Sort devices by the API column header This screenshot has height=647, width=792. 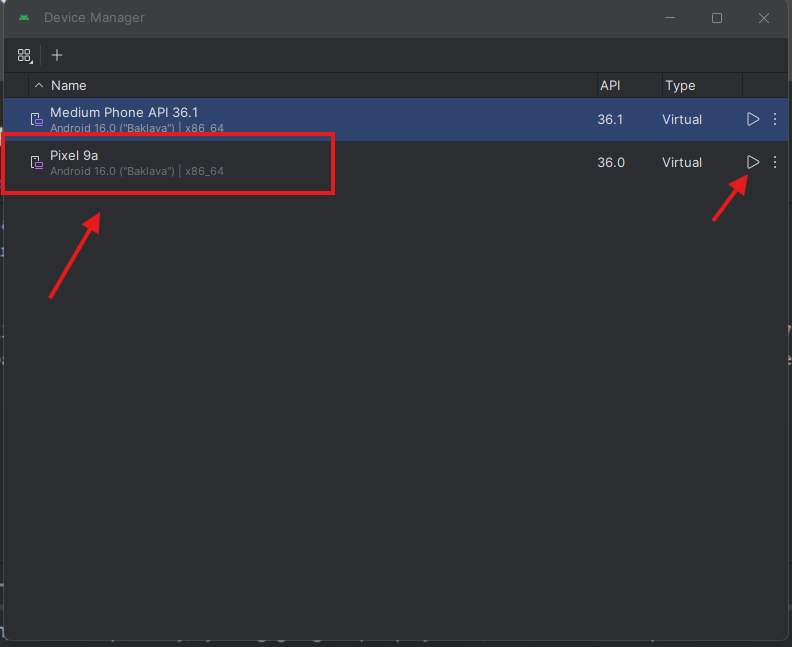610,85
